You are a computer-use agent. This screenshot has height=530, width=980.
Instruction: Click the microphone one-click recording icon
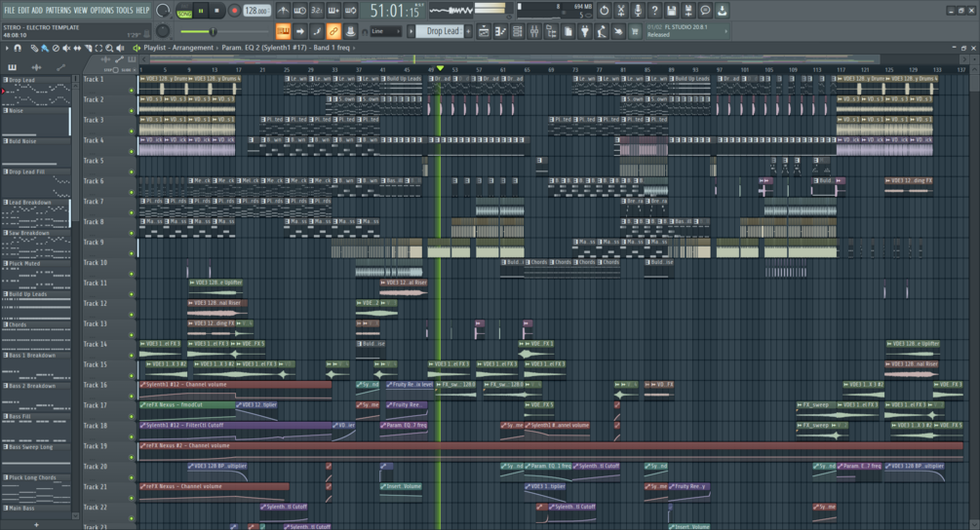(638, 11)
